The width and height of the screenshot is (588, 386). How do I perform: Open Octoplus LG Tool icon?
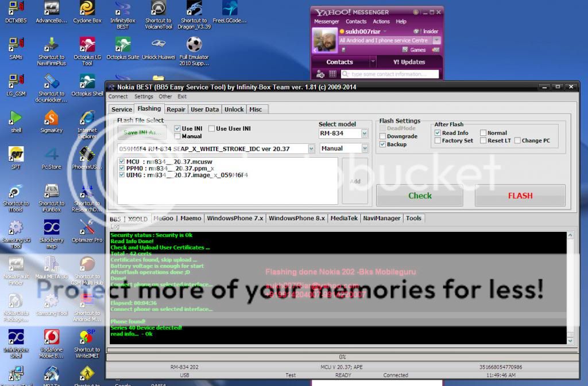pyautogui.click(x=87, y=51)
